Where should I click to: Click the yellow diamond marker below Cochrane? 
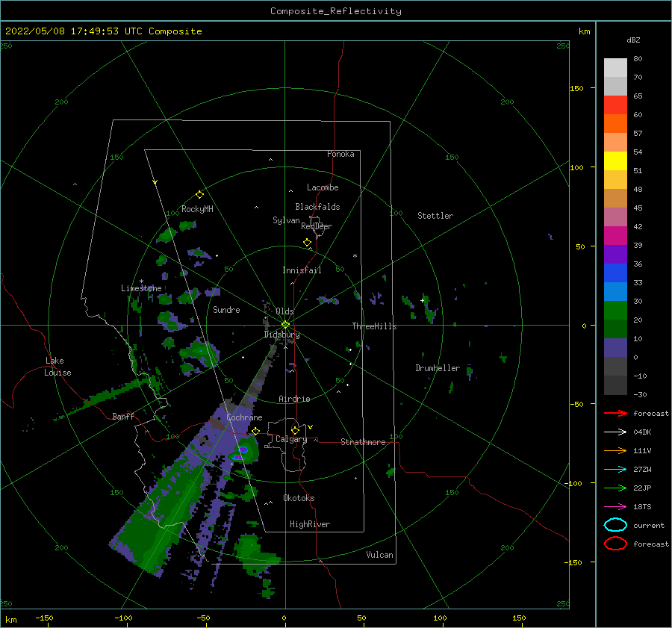pos(256,431)
